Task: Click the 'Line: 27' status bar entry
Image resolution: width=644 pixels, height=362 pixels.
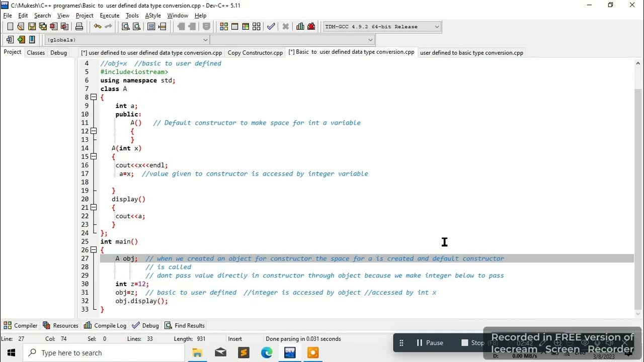Action: tap(13, 339)
